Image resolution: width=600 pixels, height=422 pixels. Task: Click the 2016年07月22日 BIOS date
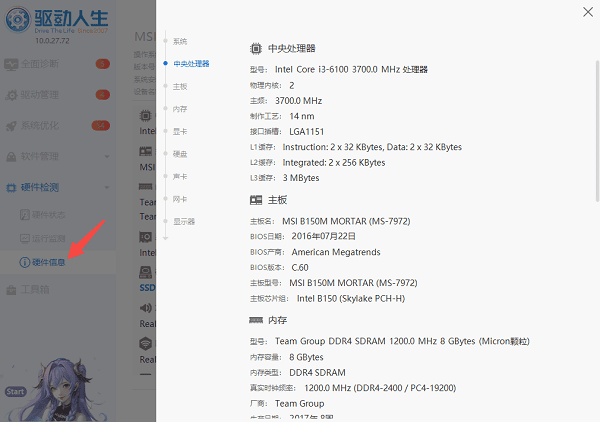tap(324, 236)
